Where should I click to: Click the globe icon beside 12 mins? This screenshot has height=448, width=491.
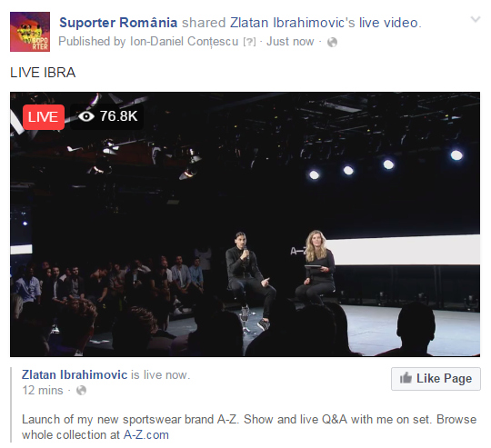pyautogui.click(x=82, y=391)
